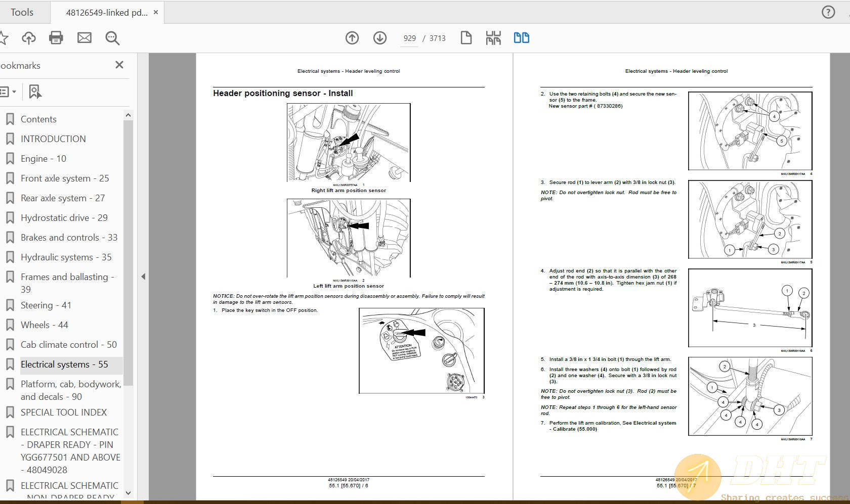Send file by email envelope icon
Screen dimensions: 850x504
[84, 38]
